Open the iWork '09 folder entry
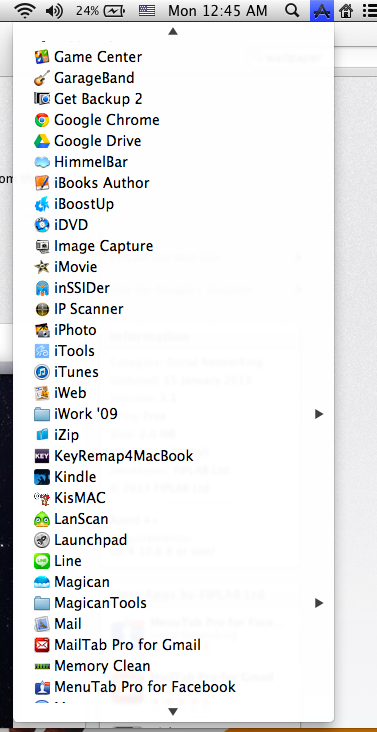Screen dimensions: 377x732 (x=173, y=414)
